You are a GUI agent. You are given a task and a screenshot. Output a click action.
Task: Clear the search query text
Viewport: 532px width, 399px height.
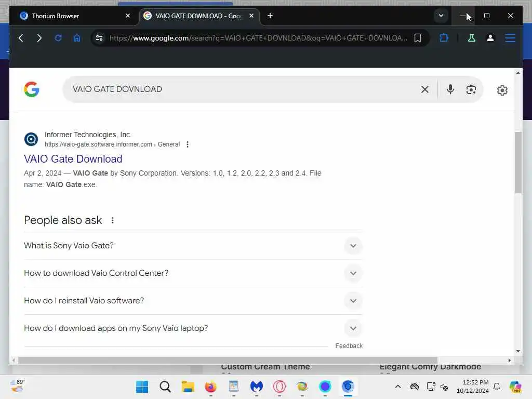click(x=424, y=89)
